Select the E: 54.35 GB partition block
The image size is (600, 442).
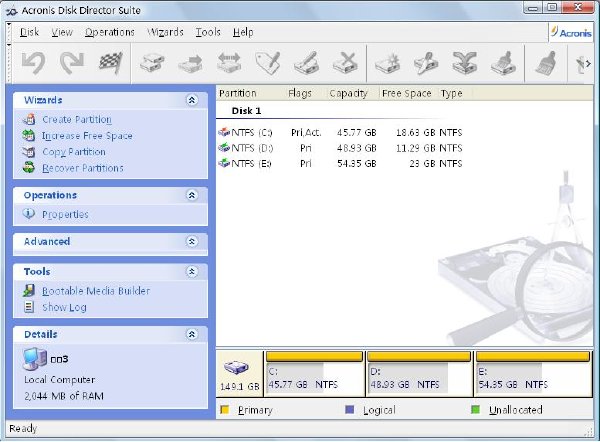pos(533,374)
